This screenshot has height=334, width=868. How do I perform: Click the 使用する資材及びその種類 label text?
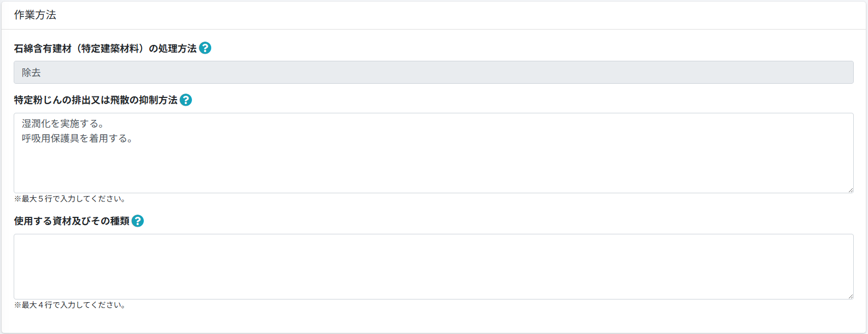(72, 221)
